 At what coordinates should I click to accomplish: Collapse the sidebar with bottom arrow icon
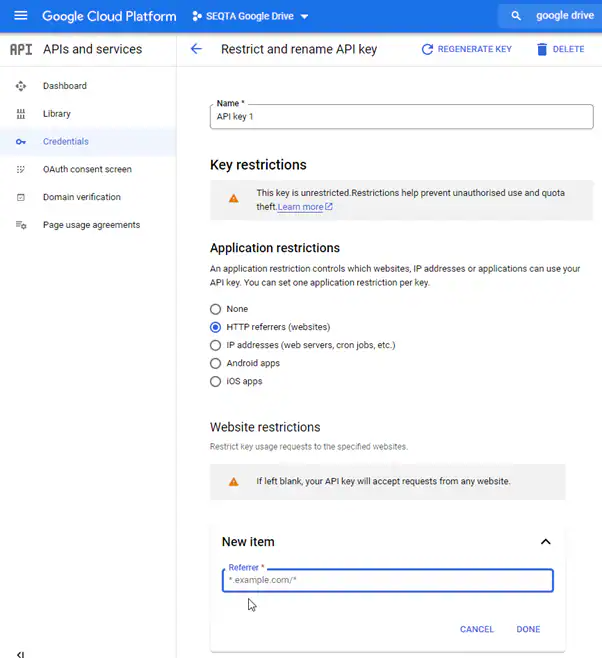[20, 654]
